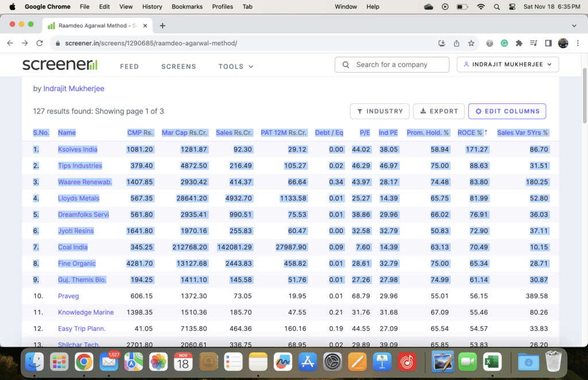
Task: Open the View menu
Action: point(126,7)
